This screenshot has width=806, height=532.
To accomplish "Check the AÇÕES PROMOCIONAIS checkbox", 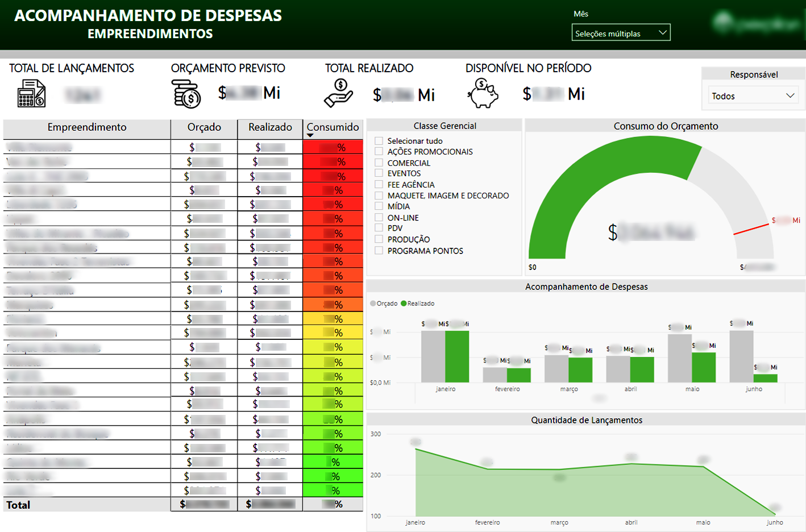I will [x=379, y=152].
